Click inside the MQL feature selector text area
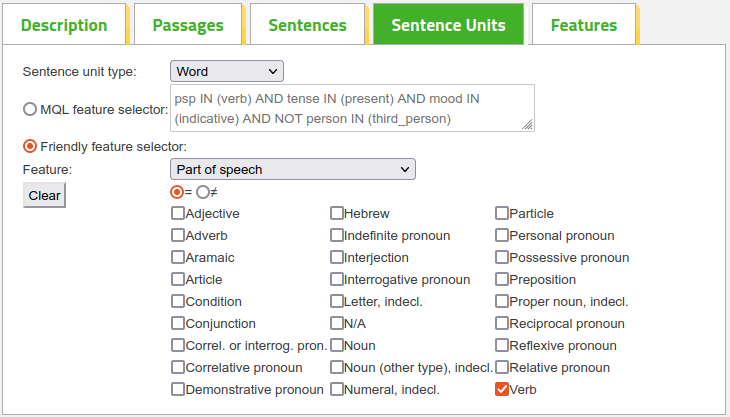 click(352, 108)
